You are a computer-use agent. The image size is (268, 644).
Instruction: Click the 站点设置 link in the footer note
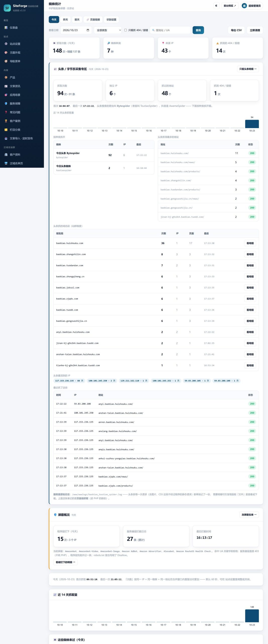[230, 579]
